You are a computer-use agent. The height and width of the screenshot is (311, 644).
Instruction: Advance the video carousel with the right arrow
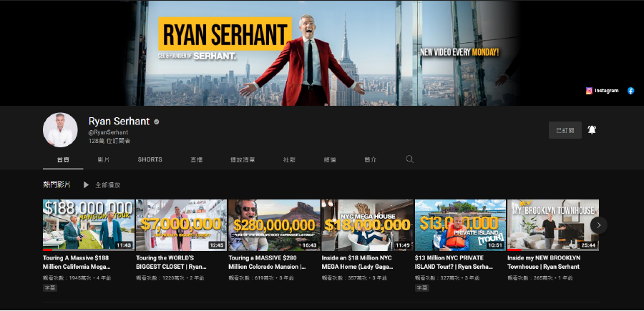click(x=598, y=224)
